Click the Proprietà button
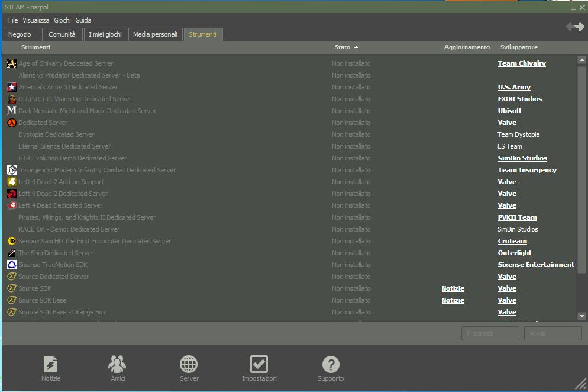This screenshot has height=392, width=588. point(490,333)
